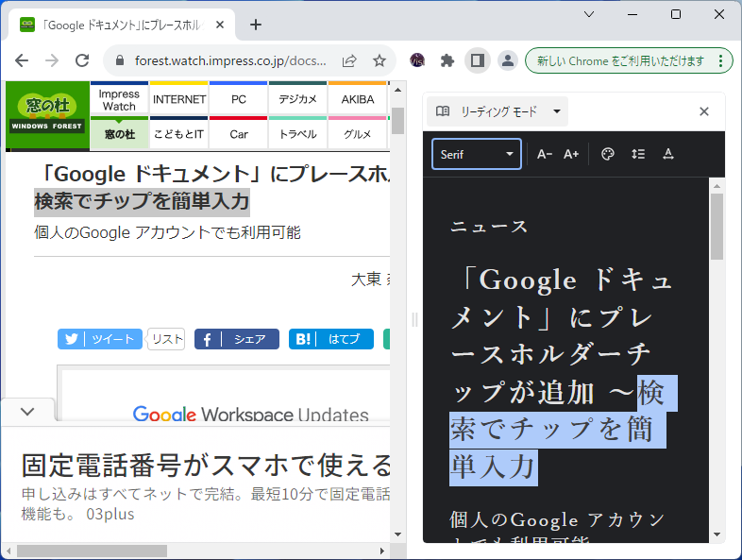
Task: Open the トラベル nav tab
Action: tap(297, 133)
